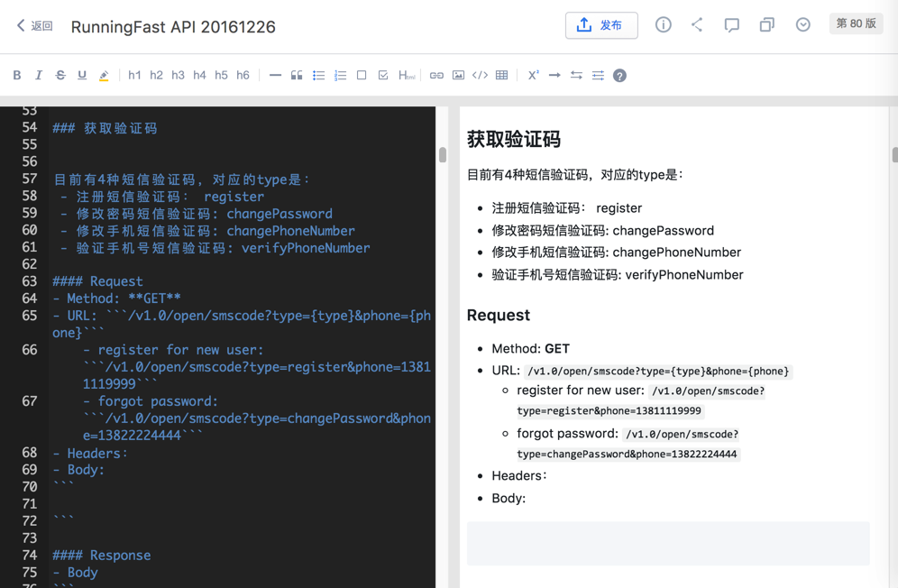The width and height of the screenshot is (898, 588).
Task: Insert a numbered list
Action: click(x=341, y=75)
